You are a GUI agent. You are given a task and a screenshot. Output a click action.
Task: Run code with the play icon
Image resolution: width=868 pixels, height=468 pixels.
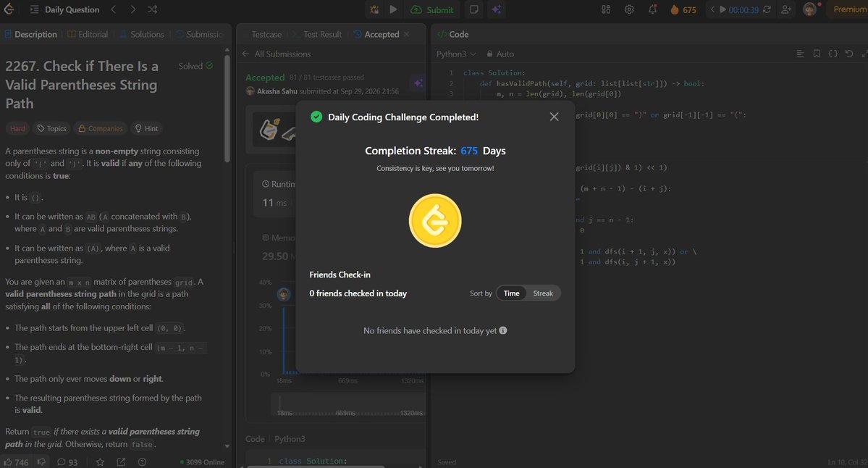click(393, 9)
